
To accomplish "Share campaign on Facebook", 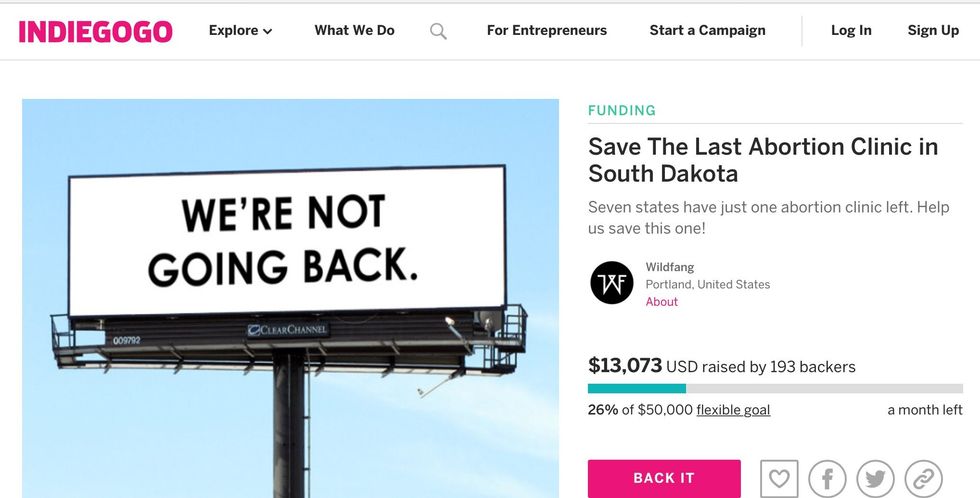I will pos(827,478).
